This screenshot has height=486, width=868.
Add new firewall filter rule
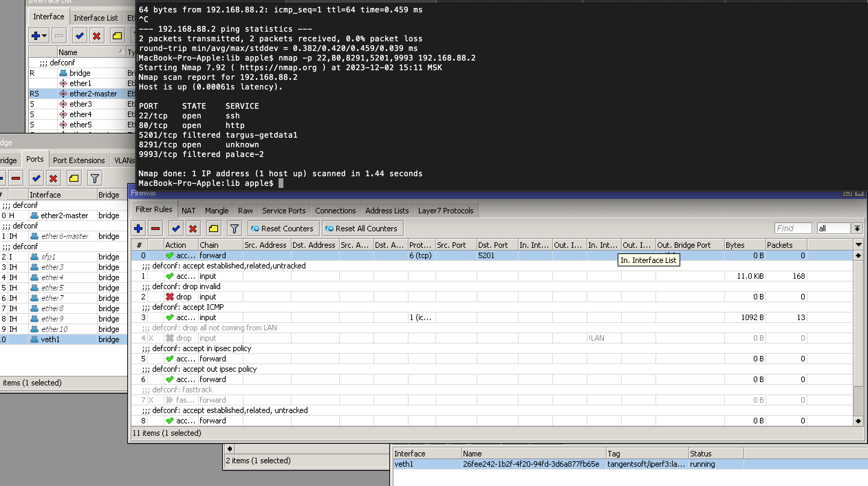click(138, 229)
